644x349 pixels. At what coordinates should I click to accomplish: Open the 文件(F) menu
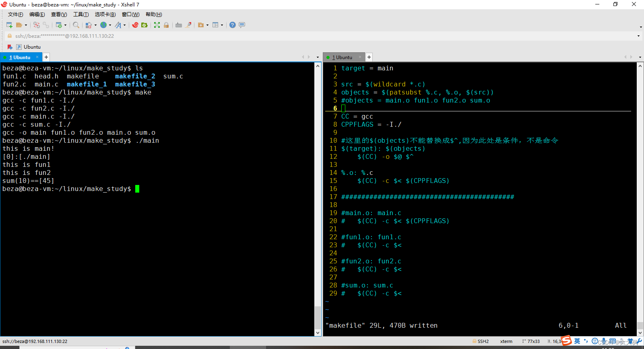pyautogui.click(x=16, y=14)
